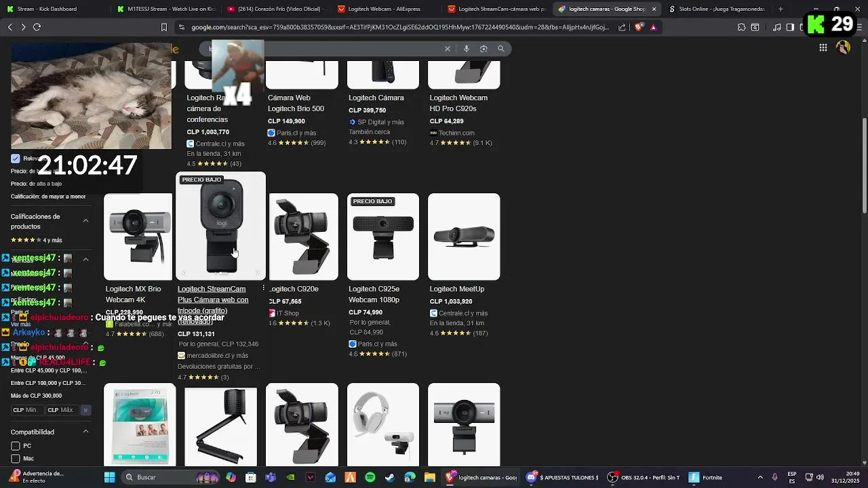Switch to Stream - Kick Dashboard tab
Screen dimensions: 868x488
(54, 9)
